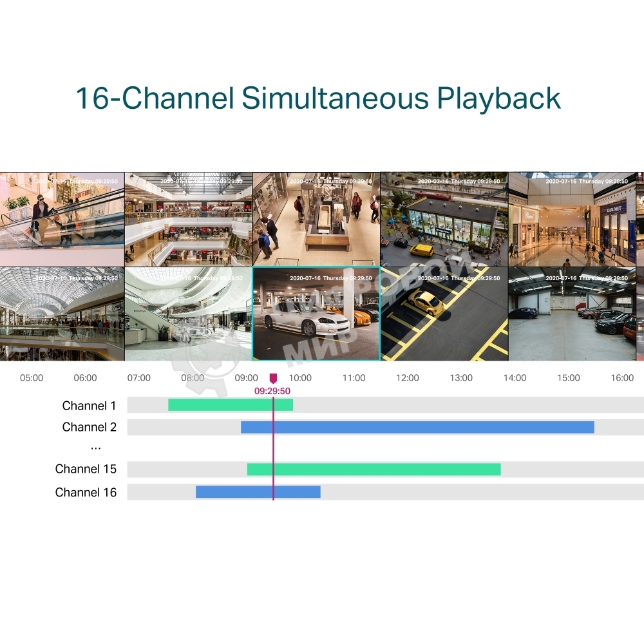Viewport: 644px width, 644px height.
Task: Select the Channel 1 label
Action: coord(89,406)
